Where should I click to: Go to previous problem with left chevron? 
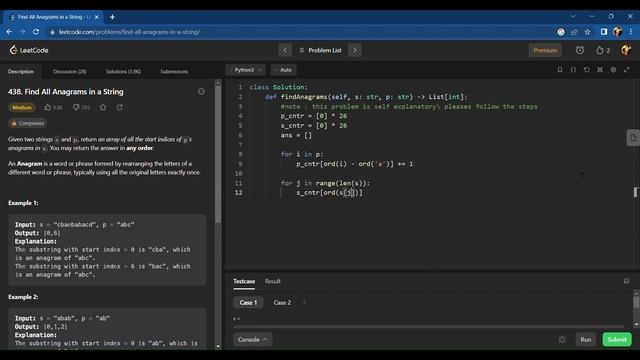coord(285,50)
